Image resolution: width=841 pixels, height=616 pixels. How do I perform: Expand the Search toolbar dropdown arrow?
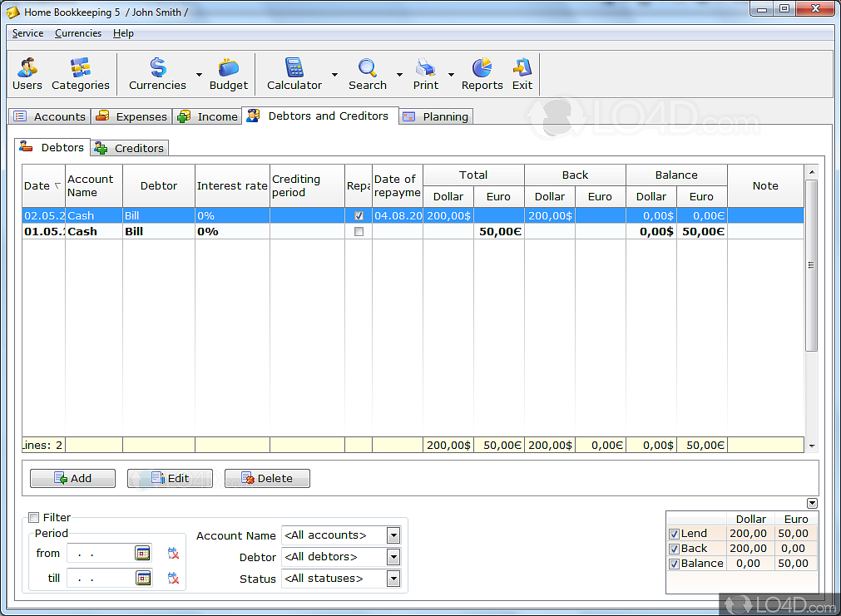(x=399, y=75)
